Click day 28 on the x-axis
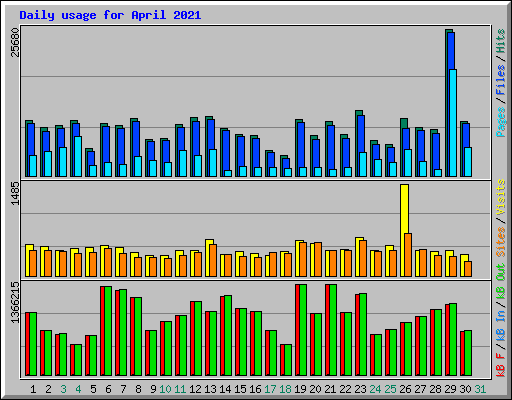 [x=435, y=389]
